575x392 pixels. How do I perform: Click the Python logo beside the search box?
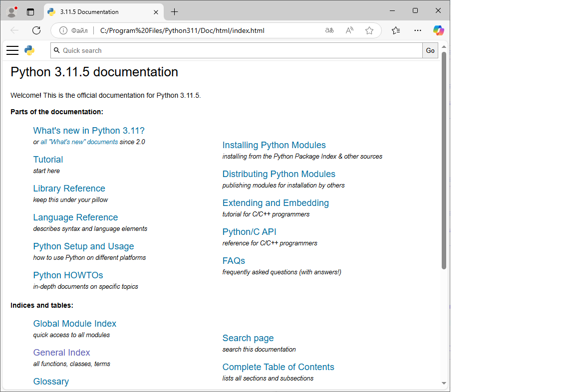coord(29,50)
